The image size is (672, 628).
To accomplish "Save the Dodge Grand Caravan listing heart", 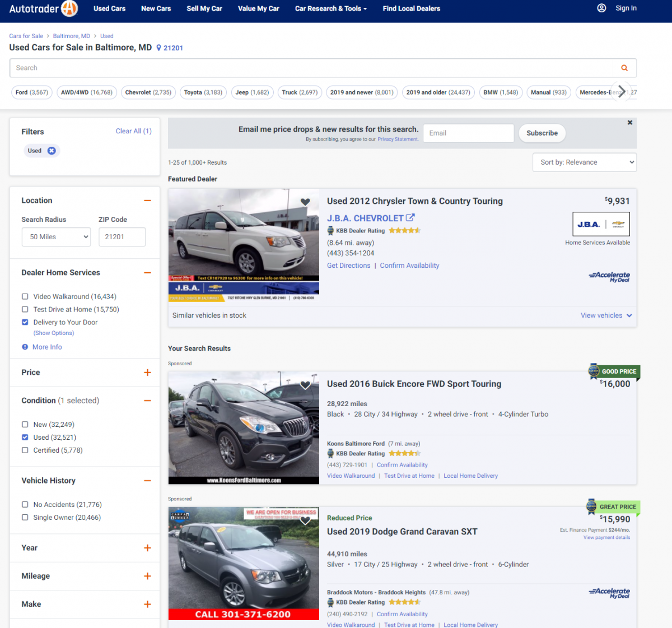I will pos(305,520).
